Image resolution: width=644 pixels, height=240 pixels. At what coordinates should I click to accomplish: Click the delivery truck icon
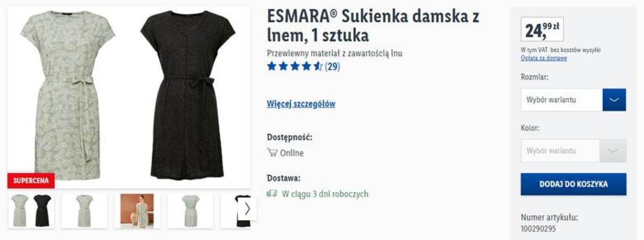tap(272, 194)
